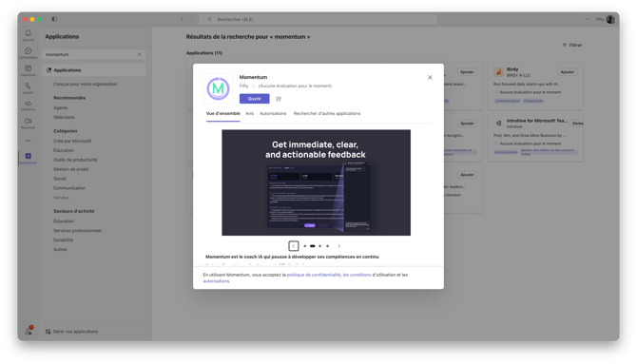Viewport: 637px width, 364px height.
Task: Open the Filtrer options
Action: pyautogui.click(x=572, y=45)
